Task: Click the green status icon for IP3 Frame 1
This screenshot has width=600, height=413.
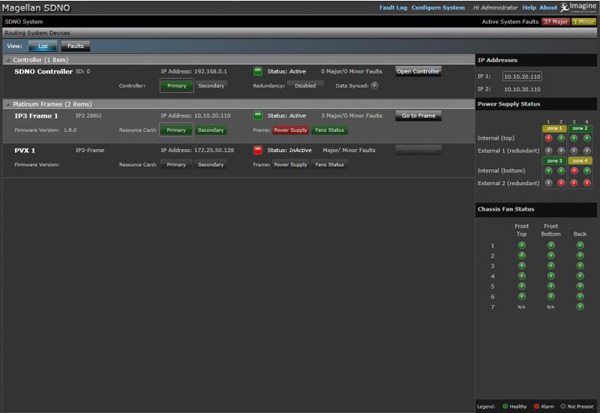Action: click(258, 115)
